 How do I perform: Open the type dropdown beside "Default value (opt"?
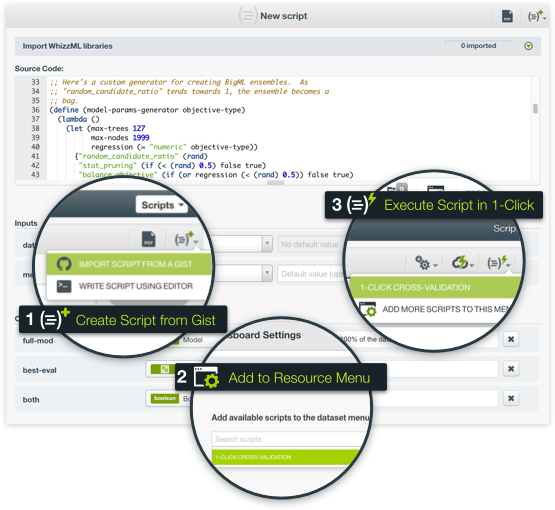pyautogui.click(x=267, y=273)
